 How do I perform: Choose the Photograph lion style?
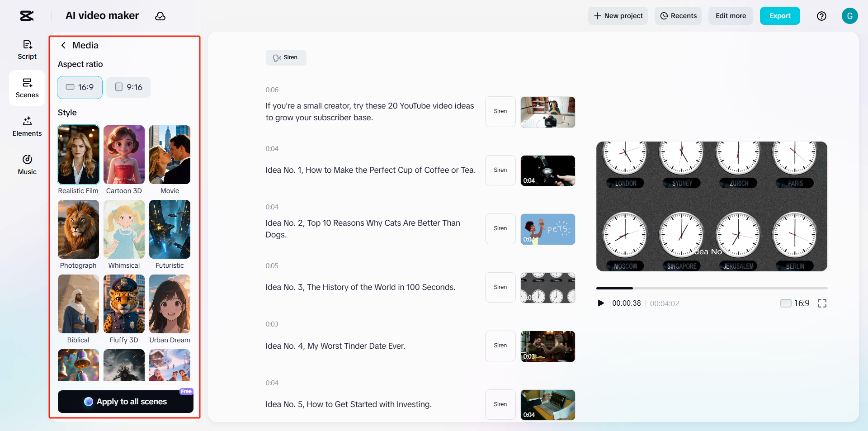click(78, 229)
